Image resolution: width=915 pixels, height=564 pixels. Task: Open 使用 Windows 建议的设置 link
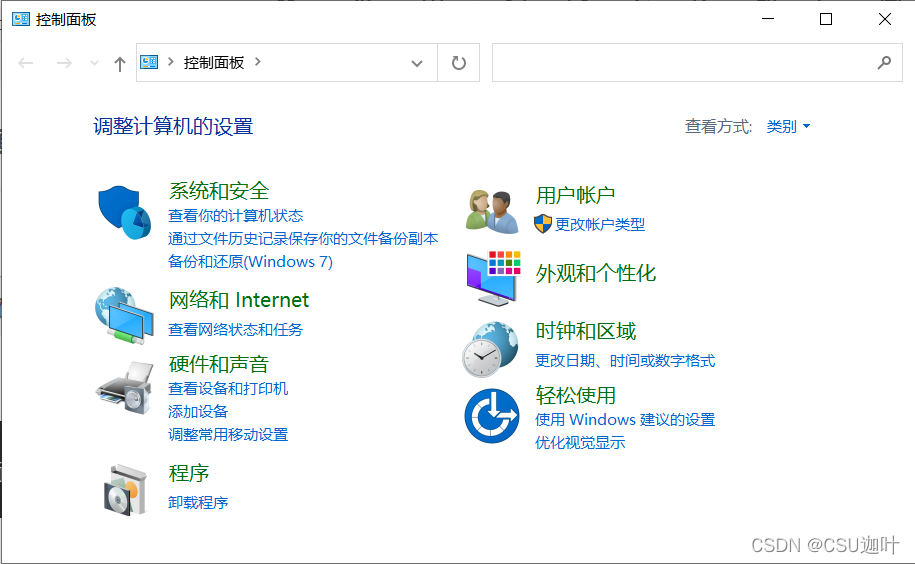(625, 419)
